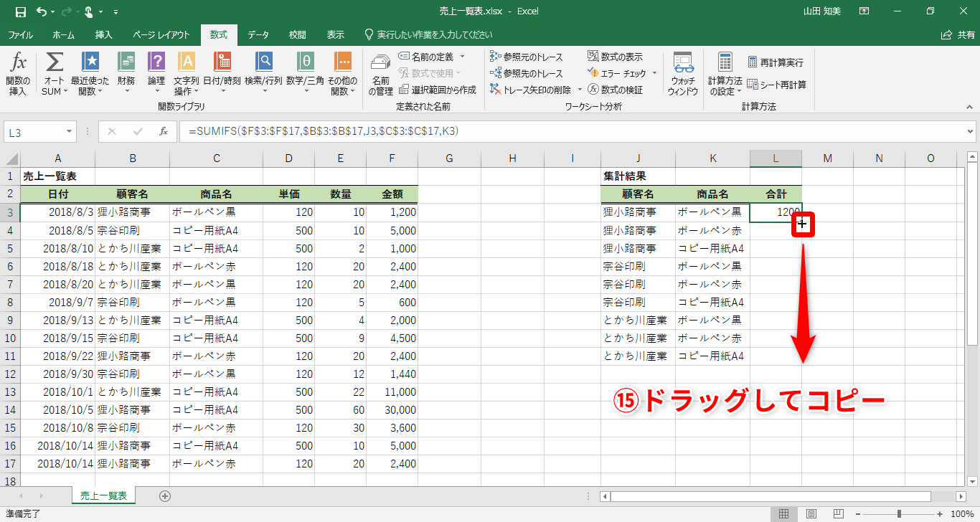Click Trace Precedents (参照元のトレース)
The image size is (980, 522).
[x=527, y=57]
